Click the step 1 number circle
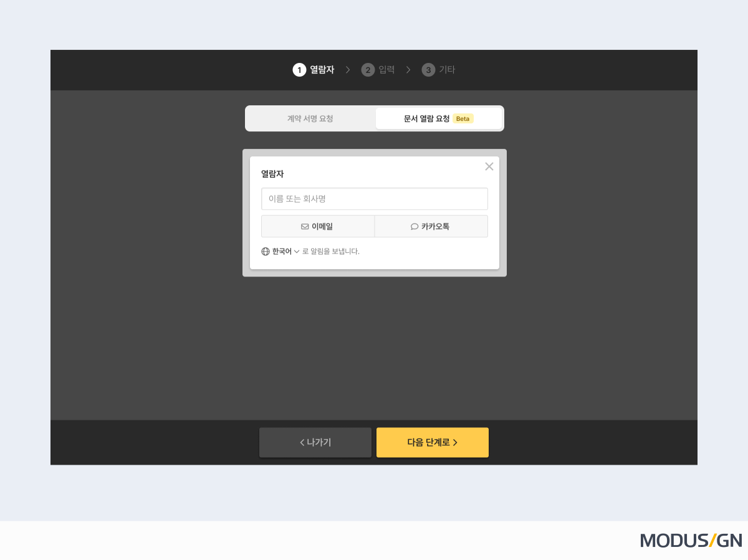Image resolution: width=748 pixels, height=560 pixels. (x=299, y=70)
